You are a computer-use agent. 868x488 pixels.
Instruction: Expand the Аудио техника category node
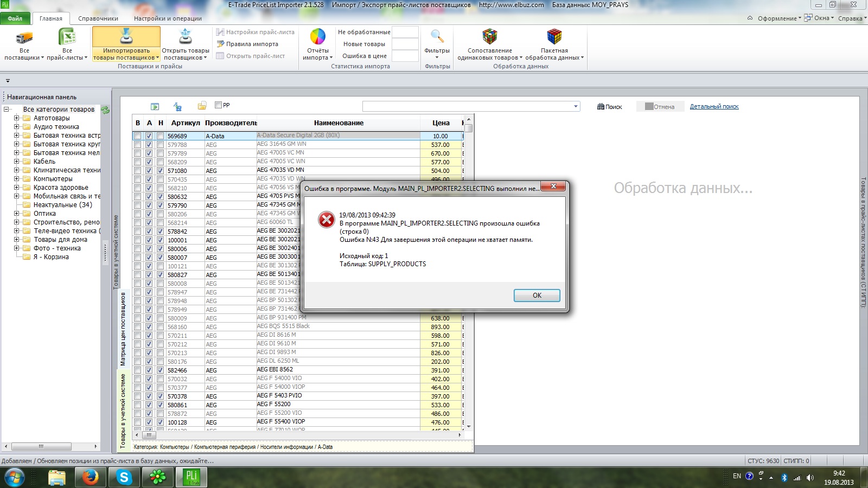pyautogui.click(x=17, y=127)
